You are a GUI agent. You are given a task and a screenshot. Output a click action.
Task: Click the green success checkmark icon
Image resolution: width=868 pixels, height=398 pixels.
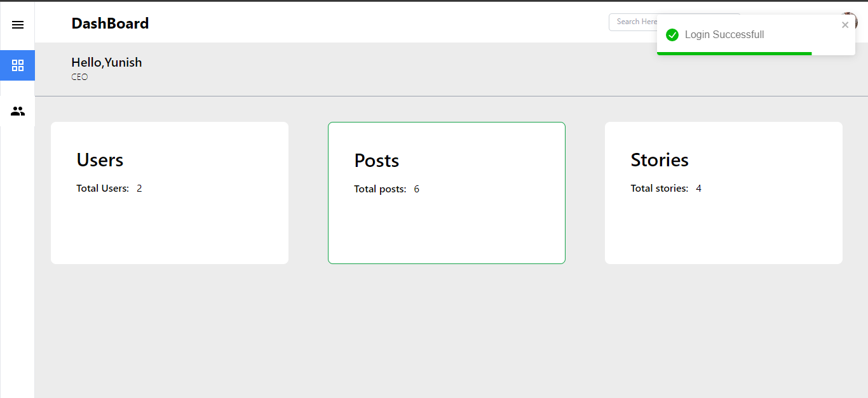pyautogui.click(x=672, y=35)
